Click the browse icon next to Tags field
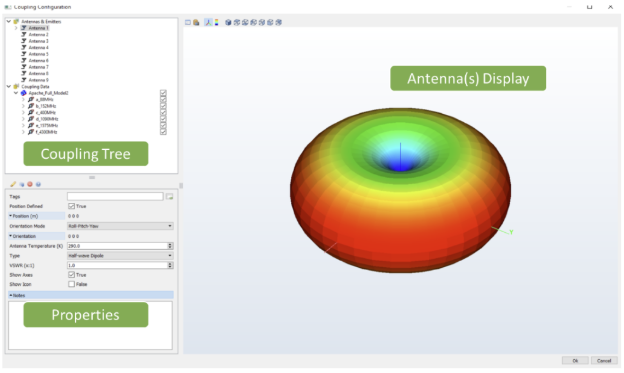Screen dimensions: 624x373 [170, 197]
